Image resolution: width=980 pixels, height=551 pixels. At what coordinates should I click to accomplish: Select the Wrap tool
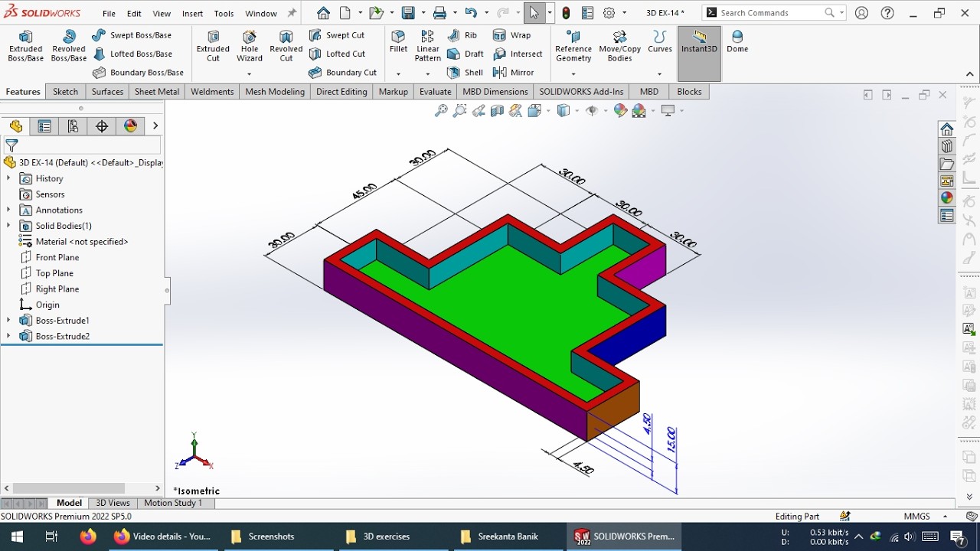tap(512, 35)
